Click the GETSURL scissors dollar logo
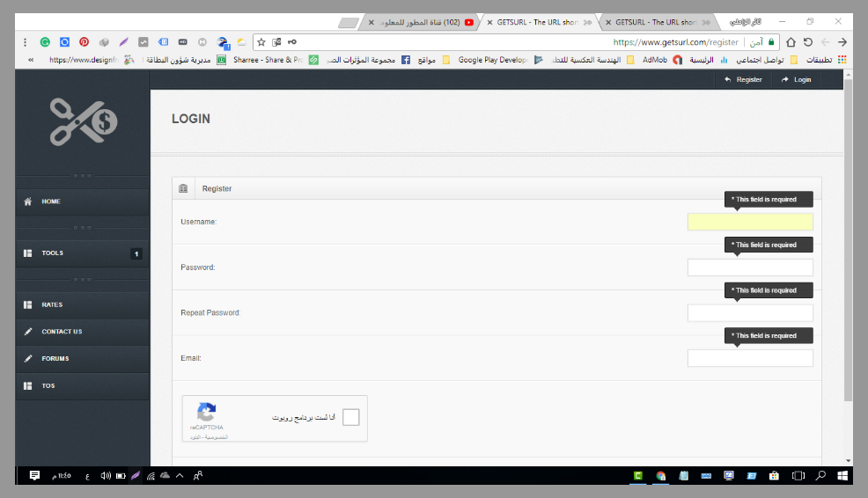This screenshot has height=498, width=868. [84, 121]
